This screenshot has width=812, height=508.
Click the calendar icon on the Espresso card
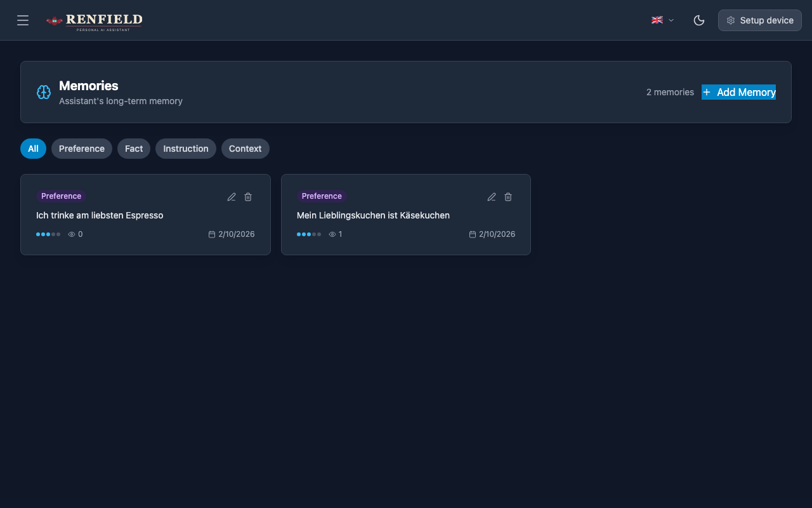(x=211, y=234)
